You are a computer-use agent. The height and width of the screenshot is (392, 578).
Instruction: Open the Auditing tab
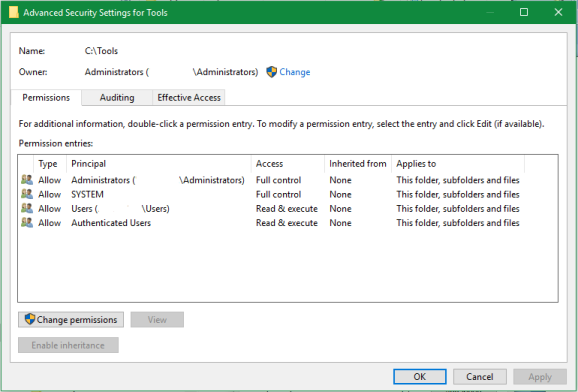point(117,98)
